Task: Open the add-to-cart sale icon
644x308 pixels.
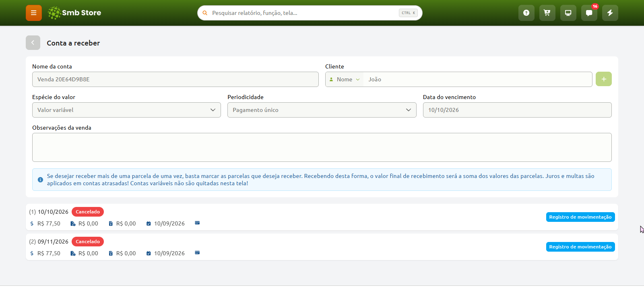Action: coord(547,13)
